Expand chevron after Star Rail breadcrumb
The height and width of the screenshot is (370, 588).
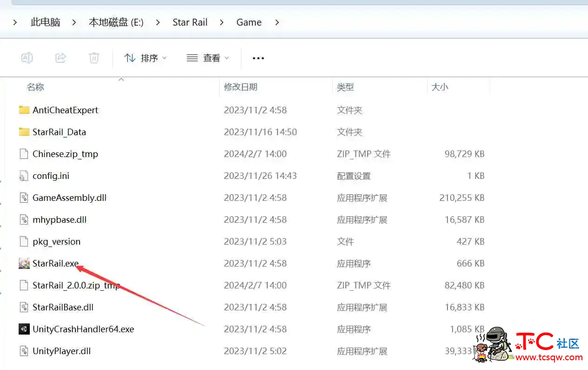(x=222, y=22)
